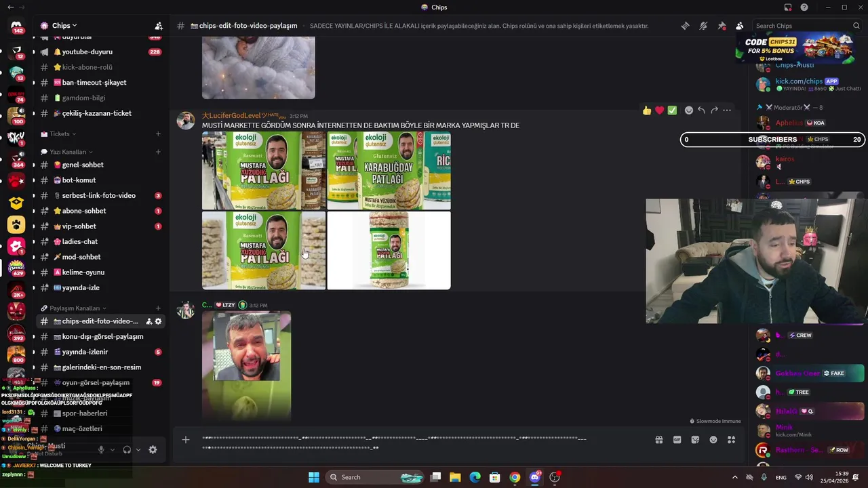Open the white-background Patlağı product image
This screenshot has width=868, height=488.
[389, 251]
